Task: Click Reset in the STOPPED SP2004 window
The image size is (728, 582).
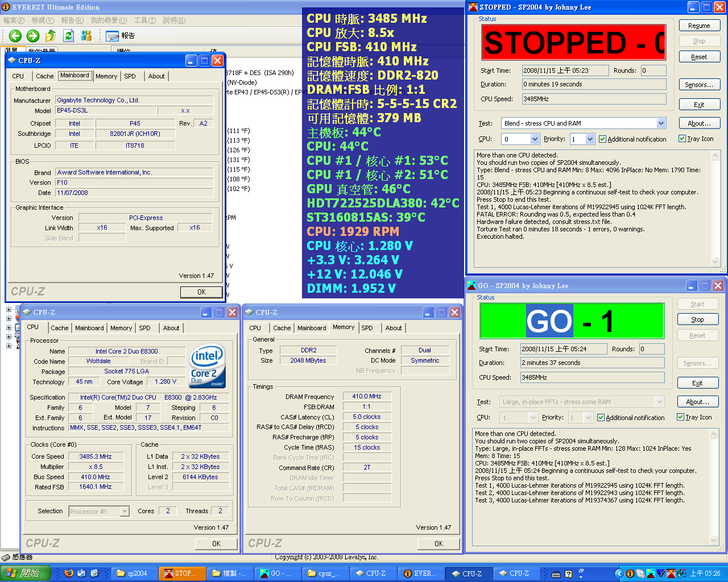Action: [x=699, y=57]
